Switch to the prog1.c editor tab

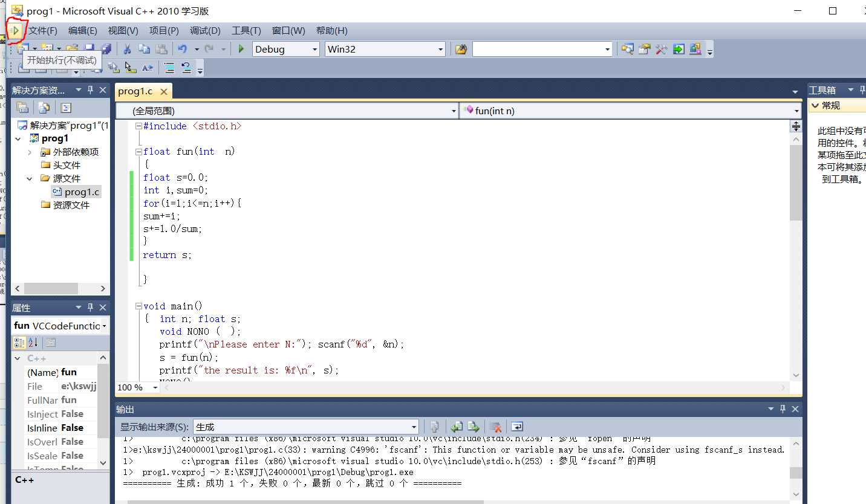pos(135,91)
